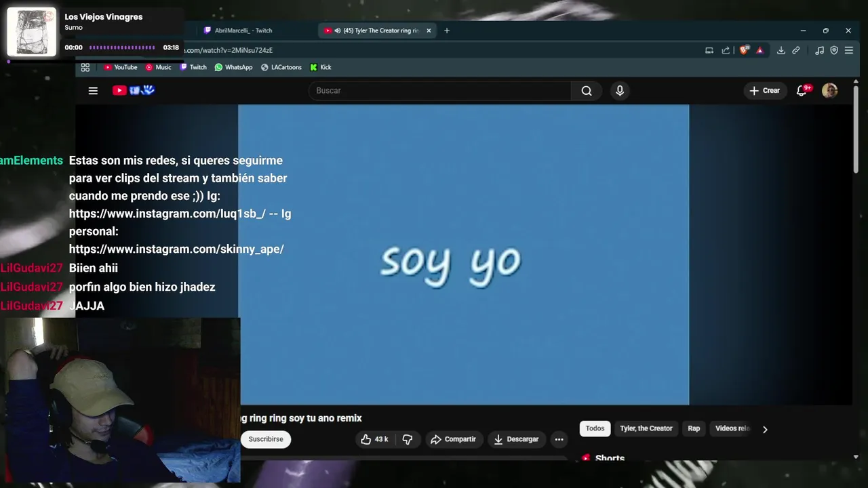The image size is (868, 488).
Task: Click the Shorts section heading
Action: (610, 457)
